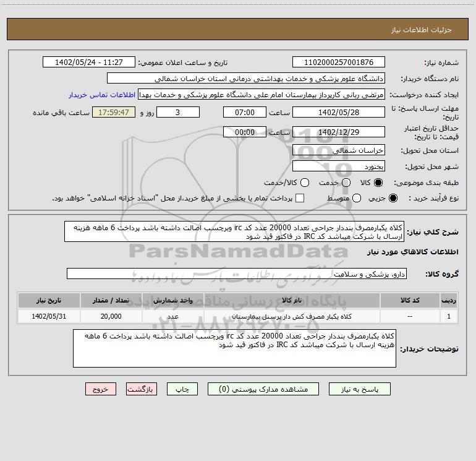Image resolution: width=476 pixels, height=461 pixels.
Task: Click the delivery city field بجنورد
Action: point(339,166)
